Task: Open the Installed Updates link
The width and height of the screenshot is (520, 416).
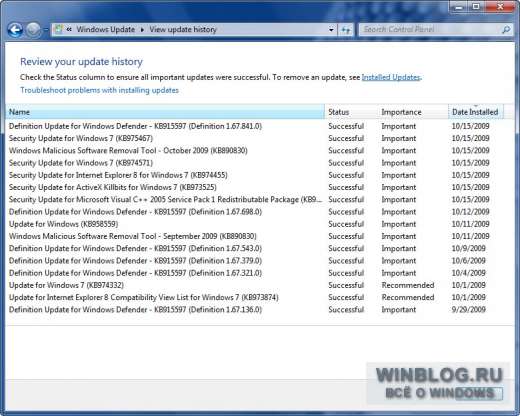Action: pos(391,77)
